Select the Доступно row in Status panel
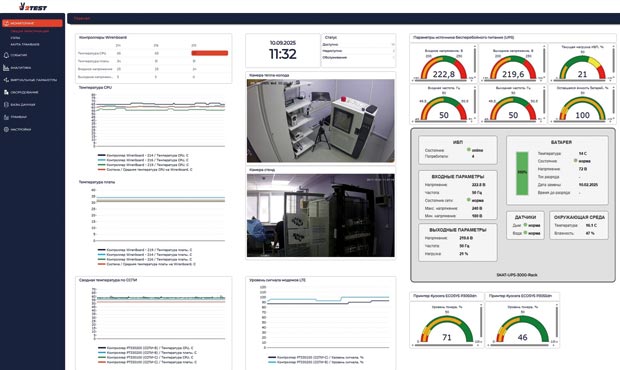Image resolution: width=620 pixels, height=370 pixels. click(358, 44)
